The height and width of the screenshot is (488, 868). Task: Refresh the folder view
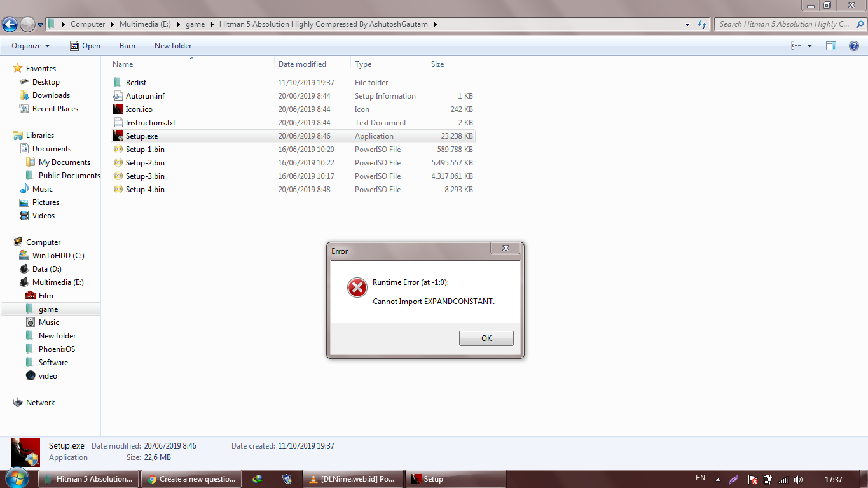click(702, 25)
